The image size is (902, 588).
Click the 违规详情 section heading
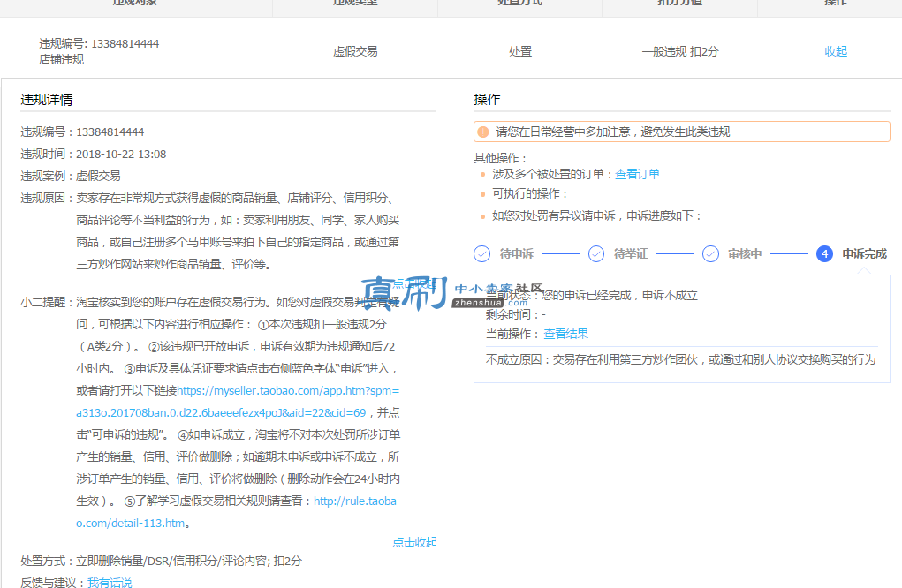47,100
